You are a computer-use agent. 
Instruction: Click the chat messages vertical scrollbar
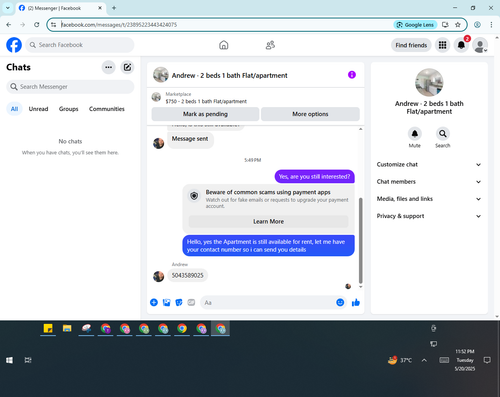pos(360,240)
